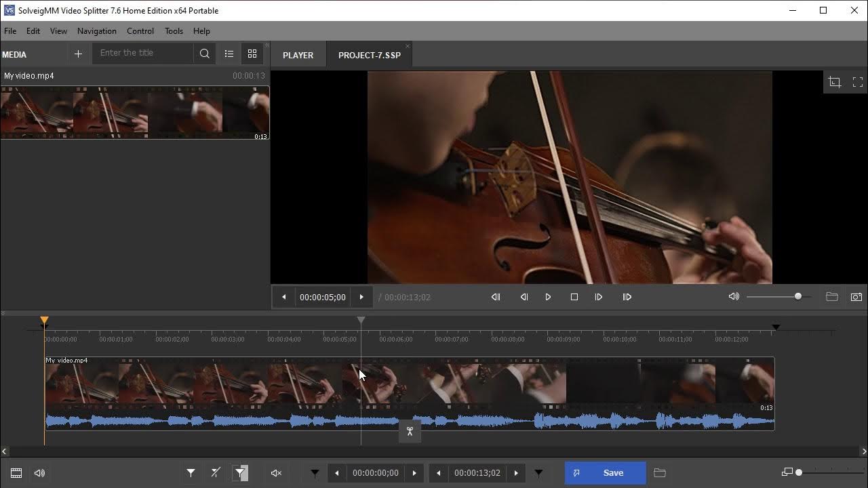The height and width of the screenshot is (488, 868).
Task: Decrease fragment start time 00:00:00;00
Action: (337, 473)
